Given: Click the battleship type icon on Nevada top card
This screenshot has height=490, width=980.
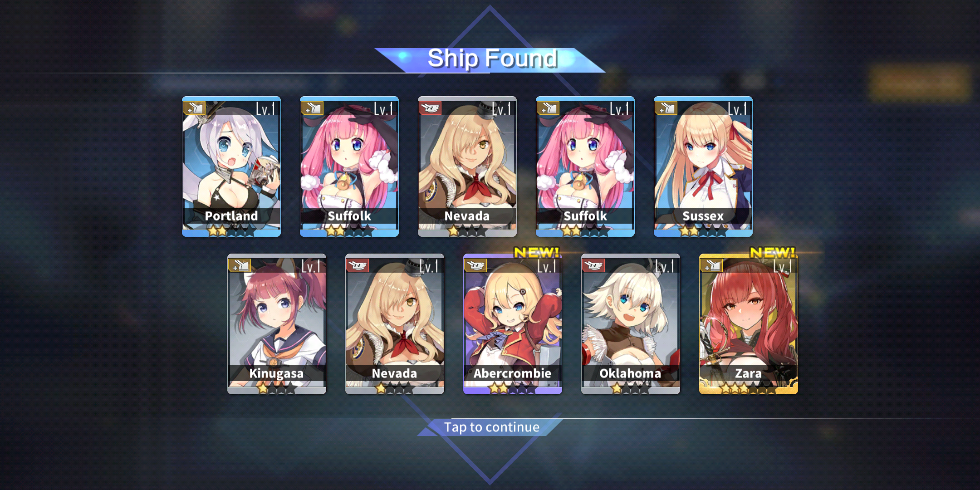Looking at the screenshot, I should pyautogui.click(x=430, y=108).
